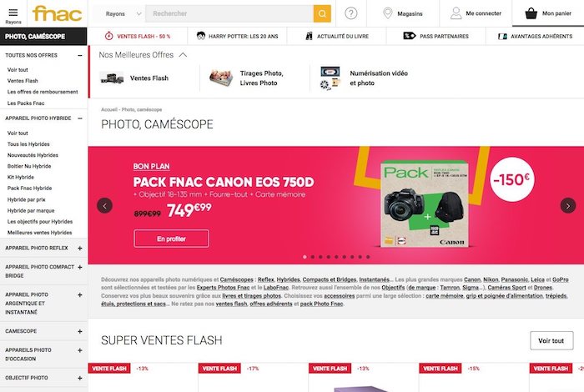Screen dimensions: 584x392
Task: Click into the Rechercher search field
Action: 229,14
